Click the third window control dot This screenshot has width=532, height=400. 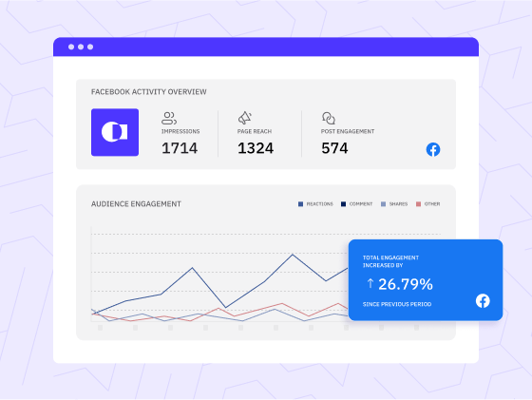pos(90,47)
